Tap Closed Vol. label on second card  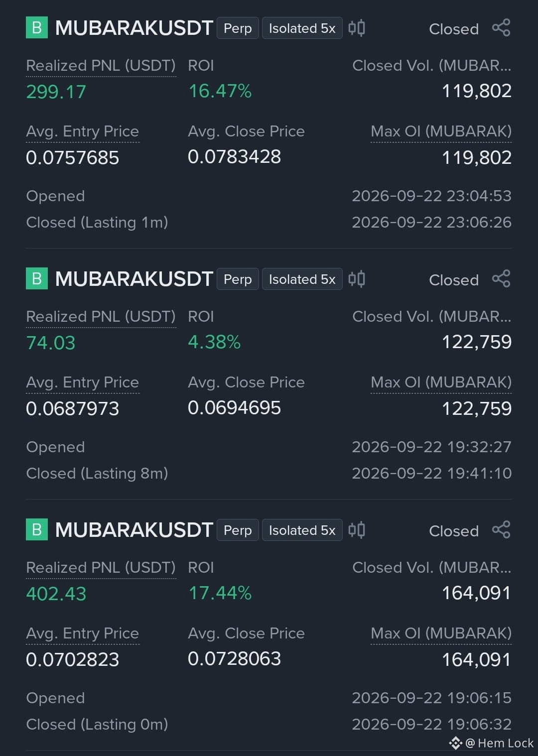pyautogui.click(x=432, y=317)
